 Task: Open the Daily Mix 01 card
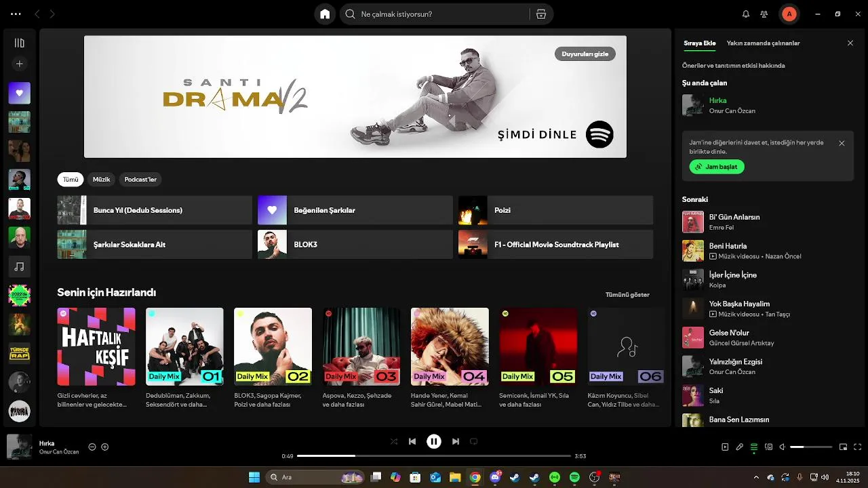184,359
